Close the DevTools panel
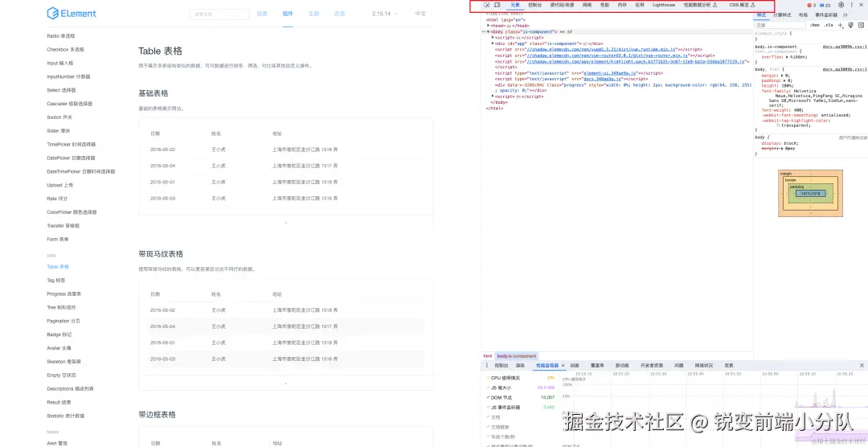This screenshot has width=868, height=447. coord(862,5)
